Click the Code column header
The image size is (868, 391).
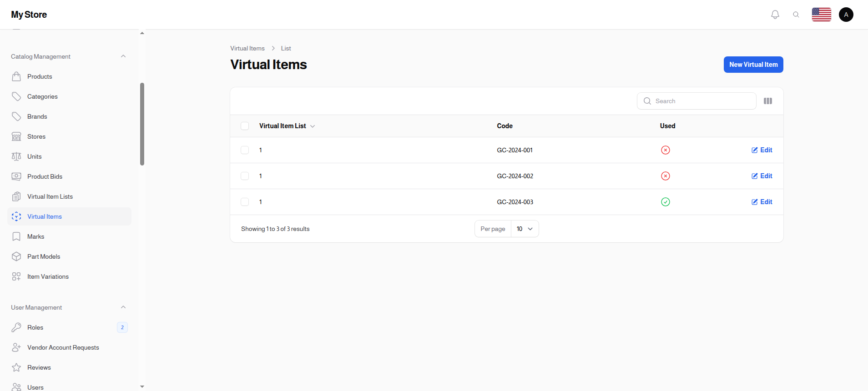pos(505,126)
